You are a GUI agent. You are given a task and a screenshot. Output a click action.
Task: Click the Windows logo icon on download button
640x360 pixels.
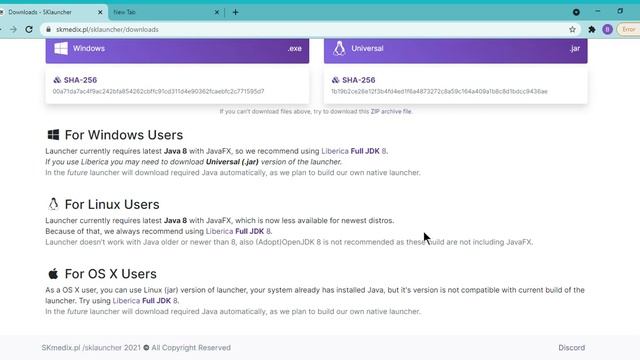(61, 49)
